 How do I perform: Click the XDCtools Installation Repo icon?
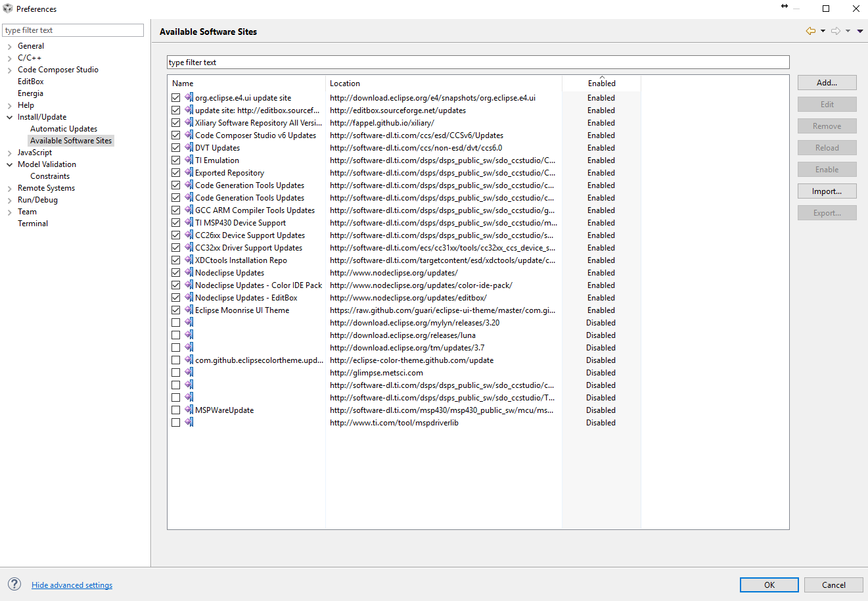[189, 260]
